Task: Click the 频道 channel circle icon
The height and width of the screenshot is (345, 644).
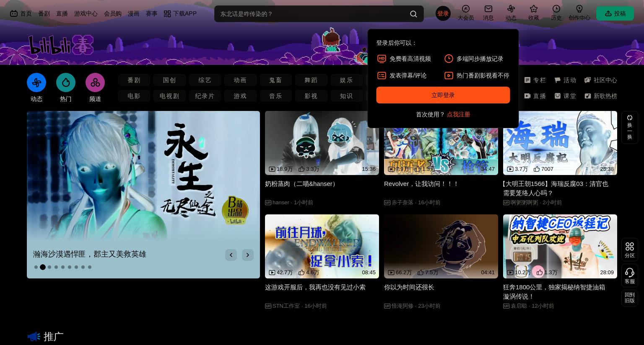Action: click(x=95, y=82)
